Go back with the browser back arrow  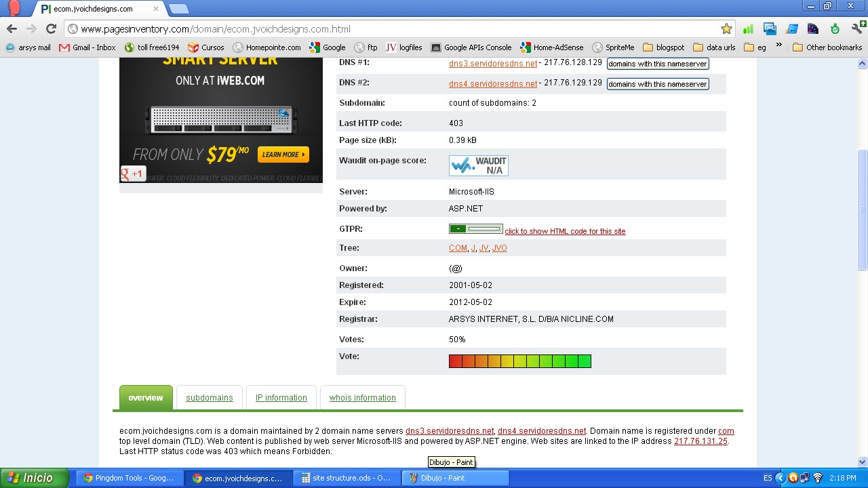(x=12, y=29)
